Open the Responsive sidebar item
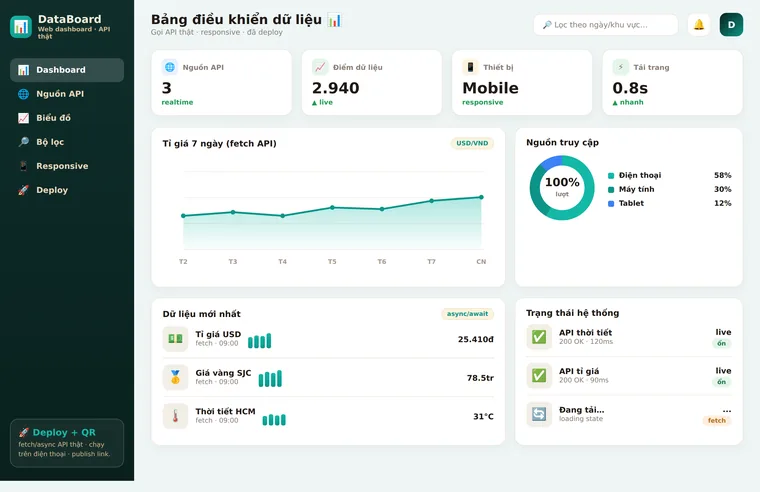Viewport: 760px width, 492px height. pyautogui.click(x=67, y=166)
